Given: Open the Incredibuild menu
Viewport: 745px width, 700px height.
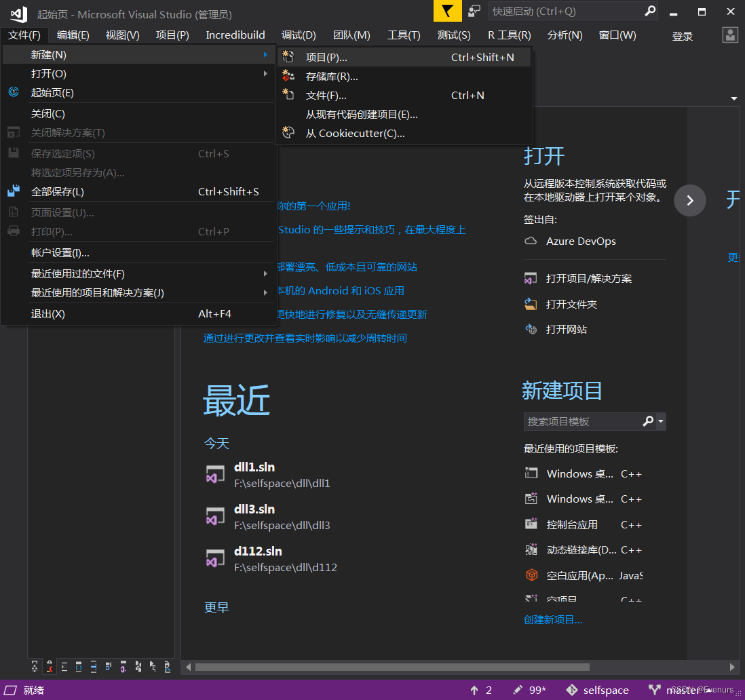Looking at the screenshot, I should (235, 35).
